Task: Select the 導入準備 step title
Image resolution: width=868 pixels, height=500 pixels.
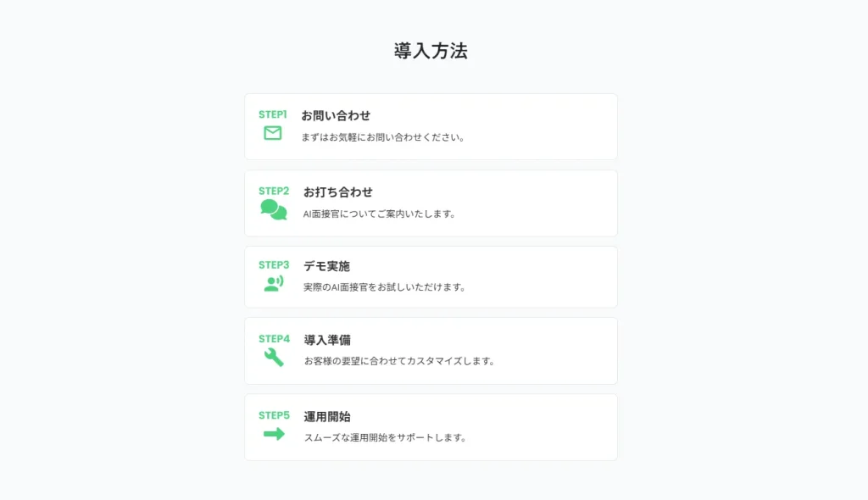Action: pos(327,340)
